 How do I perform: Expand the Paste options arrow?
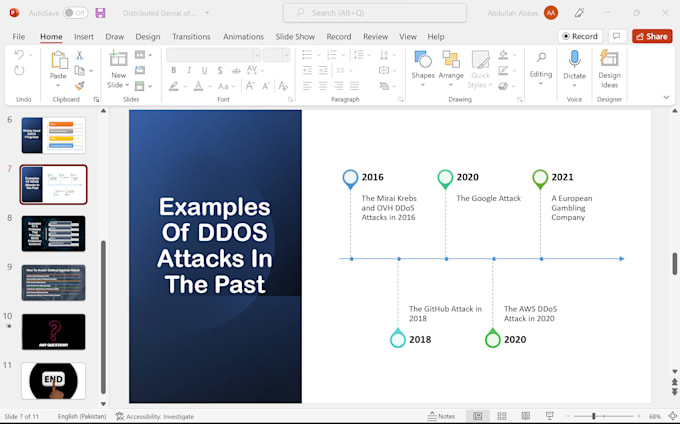tap(58, 85)
